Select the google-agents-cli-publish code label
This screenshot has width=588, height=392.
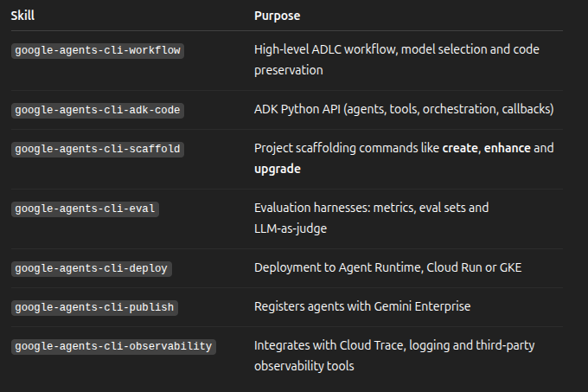pos(94,307)
